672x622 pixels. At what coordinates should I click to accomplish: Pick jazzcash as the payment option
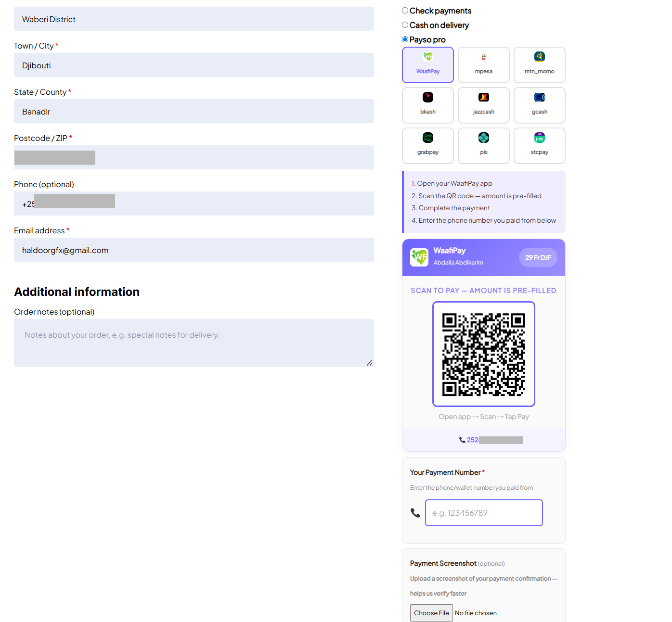coord(483,105)
